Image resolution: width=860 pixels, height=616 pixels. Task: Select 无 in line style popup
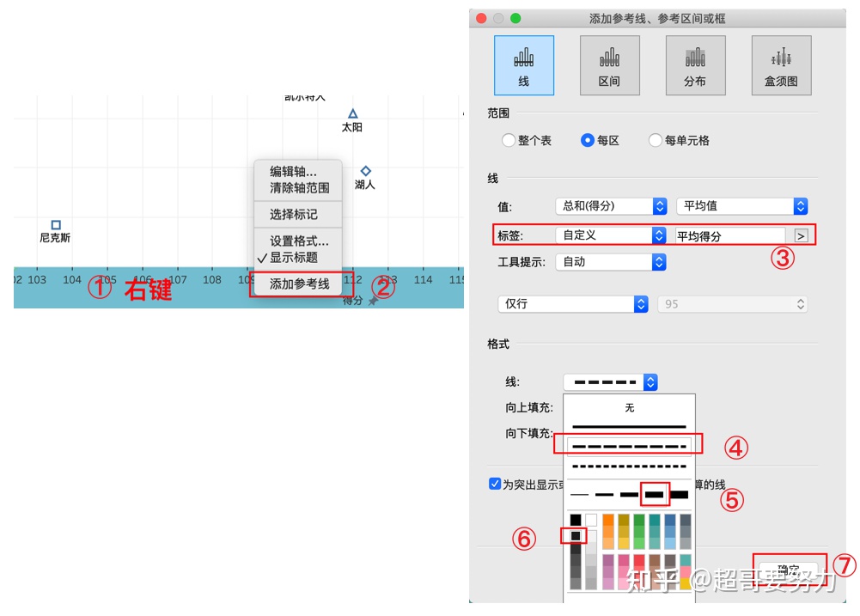point(629,407)
